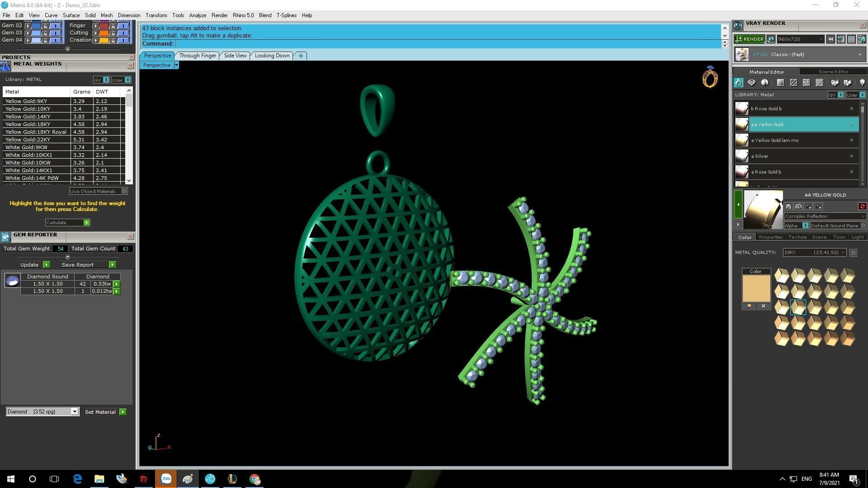The image size is (868, 488).
Task: Click the Calculate button
Action: coord(67,222)
